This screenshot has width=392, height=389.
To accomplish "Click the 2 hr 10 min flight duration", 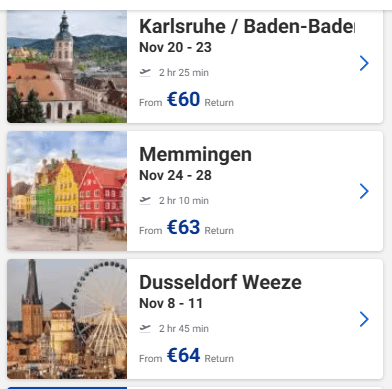I will click(184, 200).
